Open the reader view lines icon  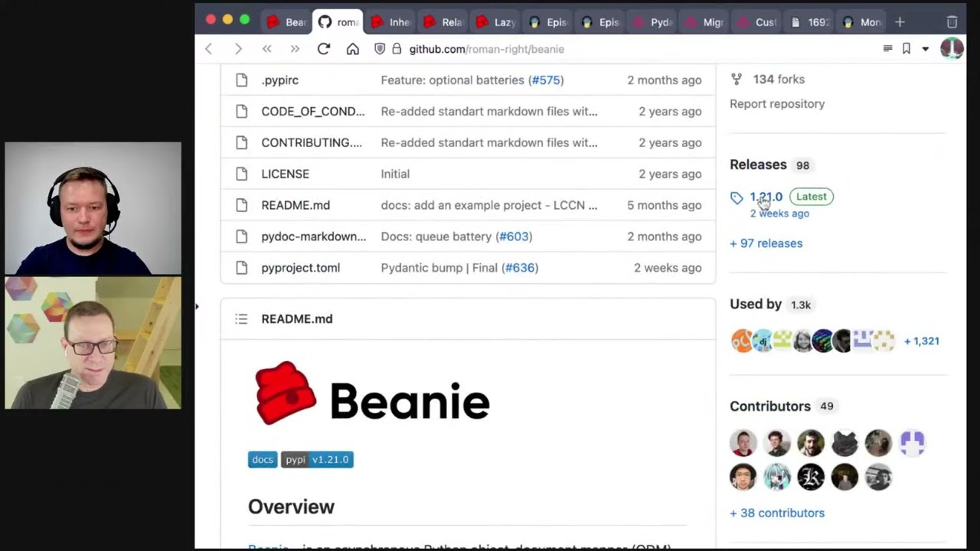887,49
